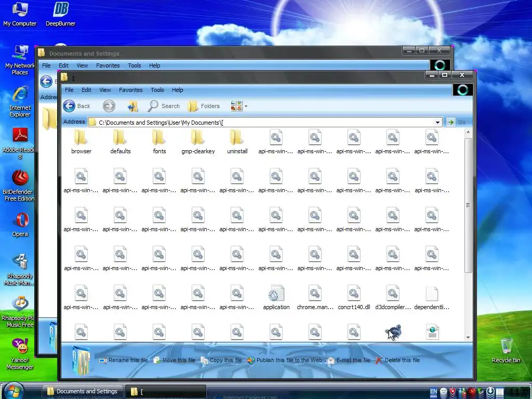
Task: Select the chrome.man... file
Action: [315, 297]
